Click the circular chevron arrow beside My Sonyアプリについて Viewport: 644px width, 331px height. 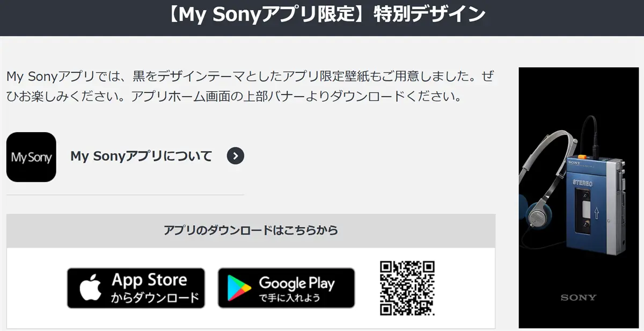pyautogui.click(x=236, y=156)
